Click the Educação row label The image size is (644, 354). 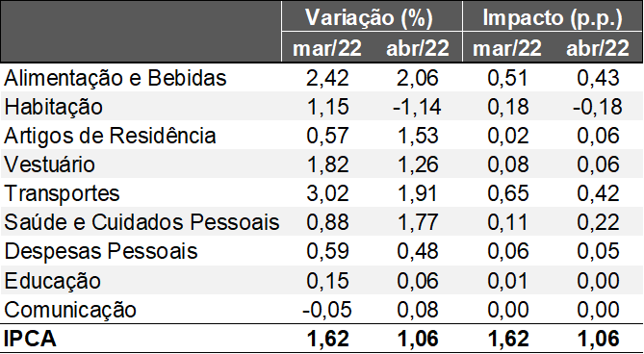[53, 281]
